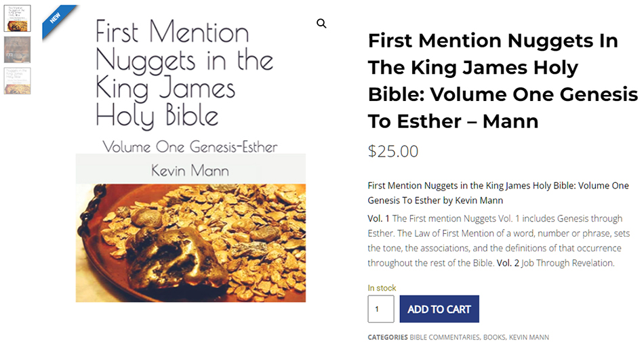Open the Kevin Mann category link

[529, 337]
